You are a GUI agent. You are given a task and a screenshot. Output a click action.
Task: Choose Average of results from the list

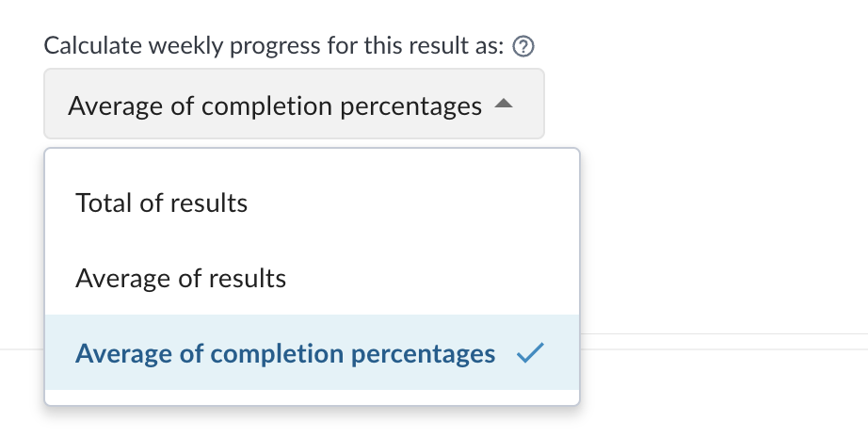(313, 278)
